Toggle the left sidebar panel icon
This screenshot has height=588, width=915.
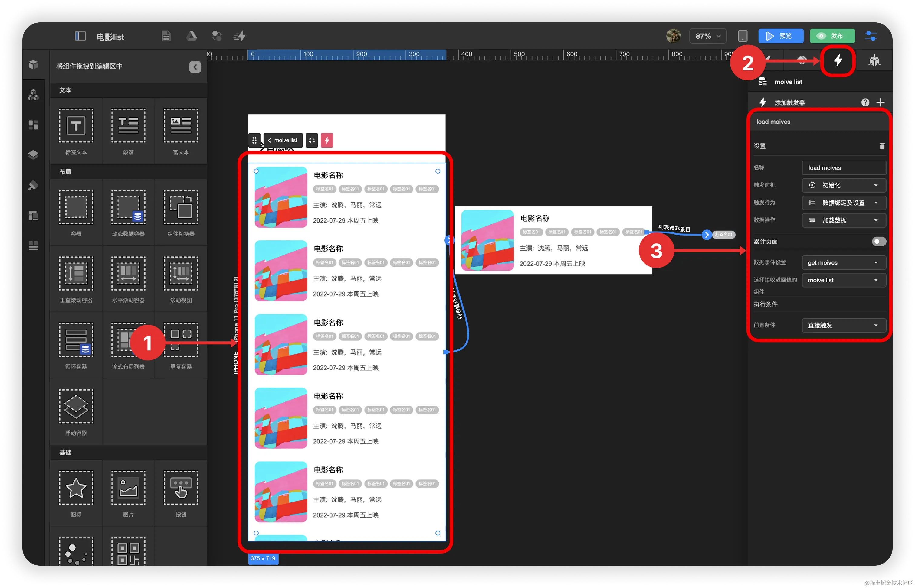pyautogui.click(x=80, y=36)
